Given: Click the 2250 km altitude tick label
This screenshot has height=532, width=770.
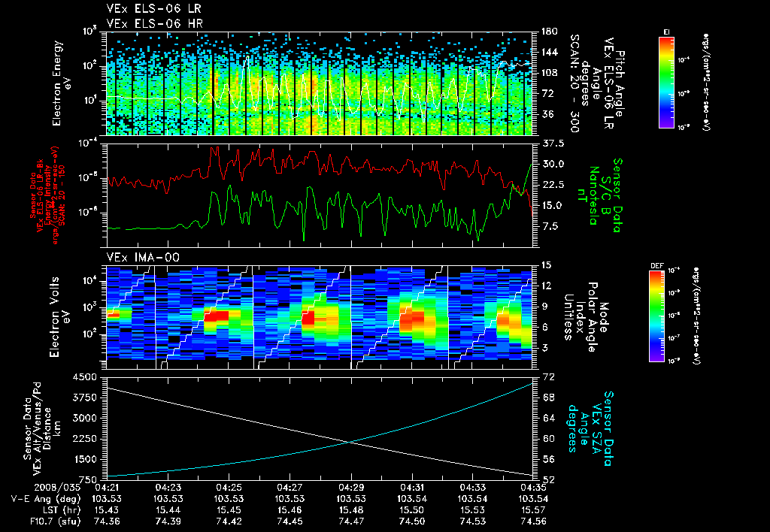Looking at the screenshot, I should [x=84, y=440].
